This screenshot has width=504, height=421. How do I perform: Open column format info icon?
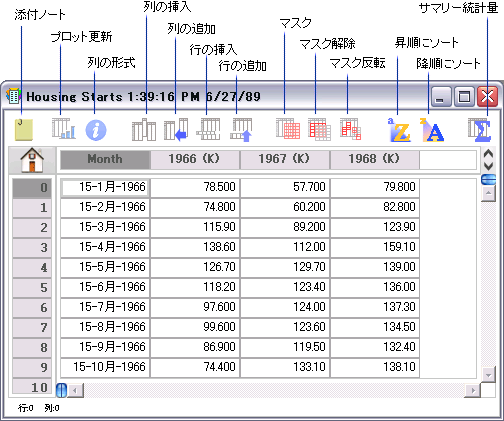pos(96,130)
